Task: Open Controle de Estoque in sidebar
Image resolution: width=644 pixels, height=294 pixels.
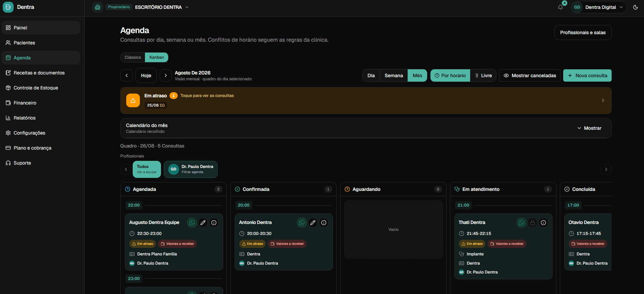Action: click(x=41, y=88)
